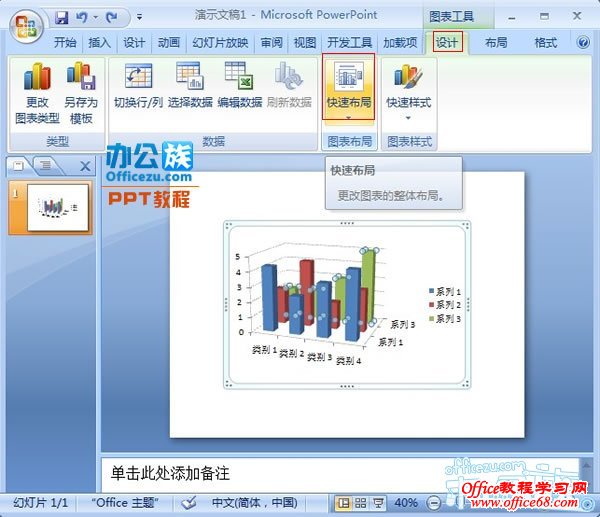Screen dimensions: 600x517
Task: Customize the Quick Access Toolbar dropdown
Action: [x=140, y=17]
